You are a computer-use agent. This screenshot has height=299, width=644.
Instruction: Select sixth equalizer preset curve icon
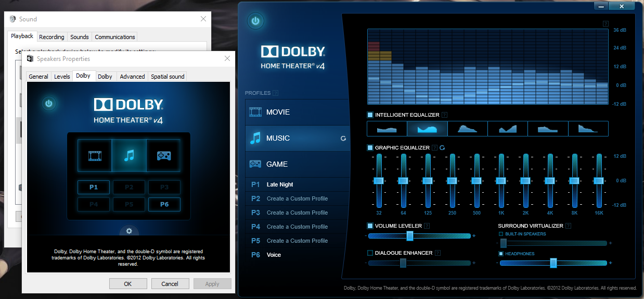coord(588,129)
